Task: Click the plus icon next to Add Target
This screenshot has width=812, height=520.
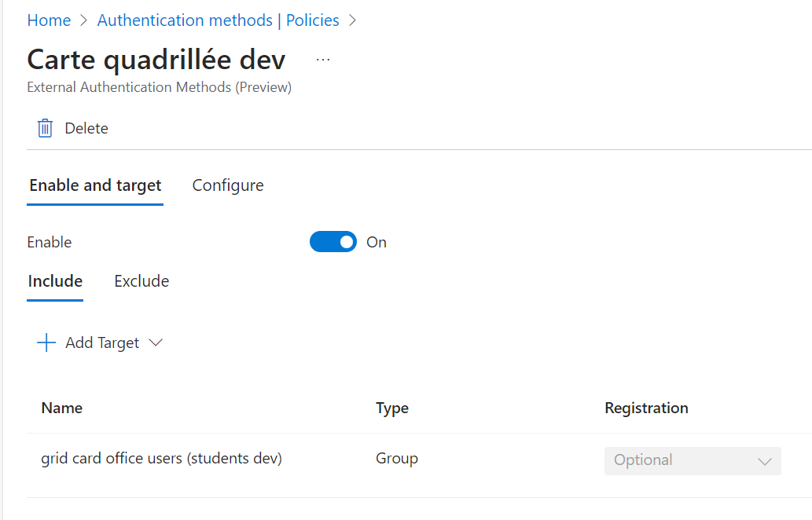Action: click(46, 342)
